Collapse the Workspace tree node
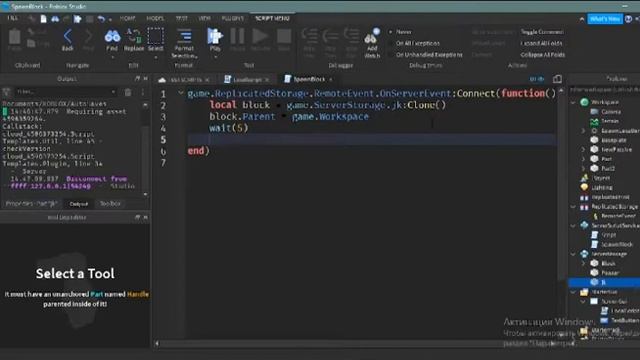 click(573, 102)
